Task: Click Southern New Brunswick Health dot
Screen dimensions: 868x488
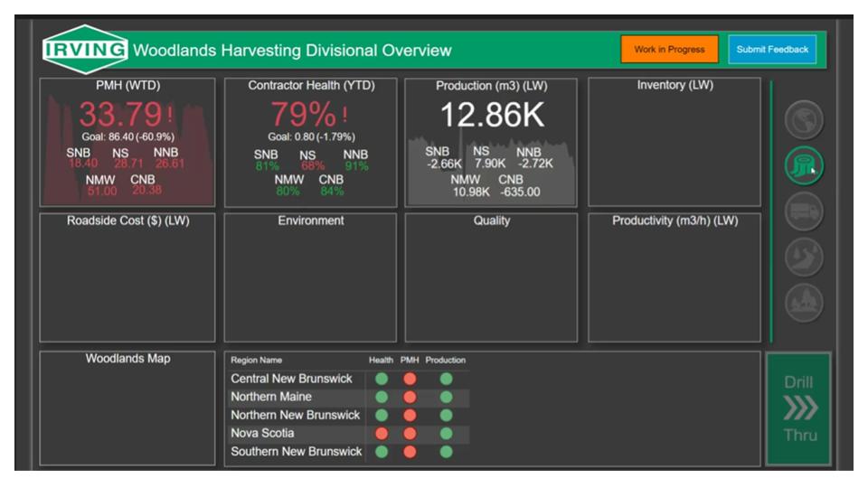Action: pos(382,452)
